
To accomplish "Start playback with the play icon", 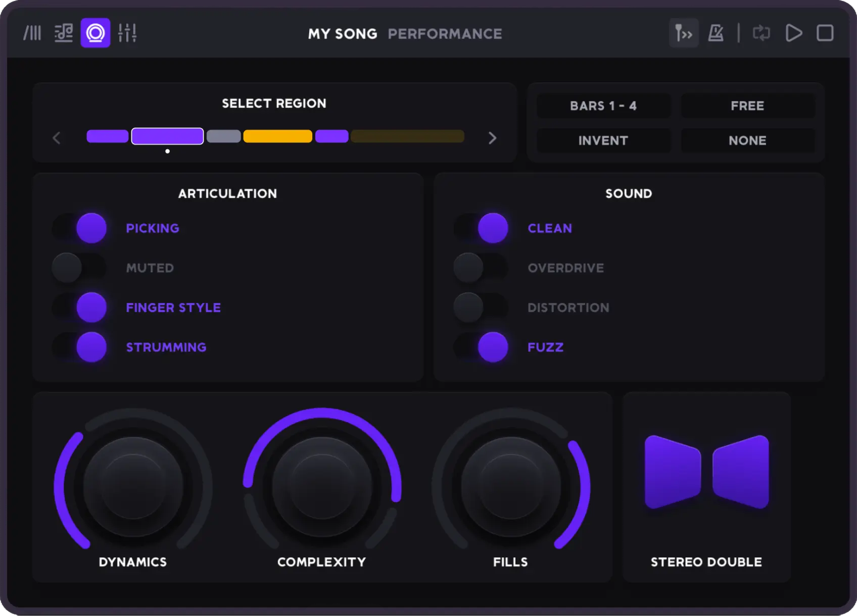I will point(793,33).
